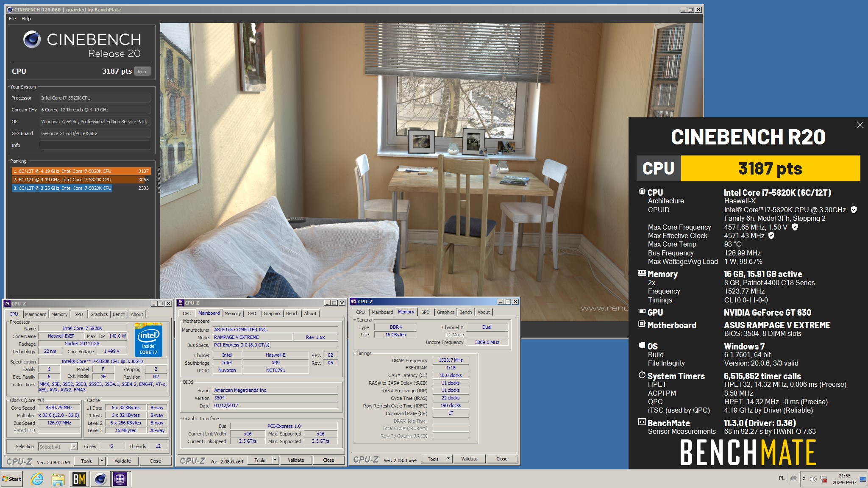Open Internet Explorer from the taskbar
Viewport: 868px width, 488px height.
(37, 479)
